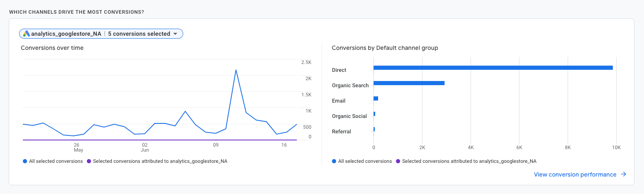Select the analytics_googlestore_NA account label
Viewport: 644px width, 194px height.
(66, 34)
